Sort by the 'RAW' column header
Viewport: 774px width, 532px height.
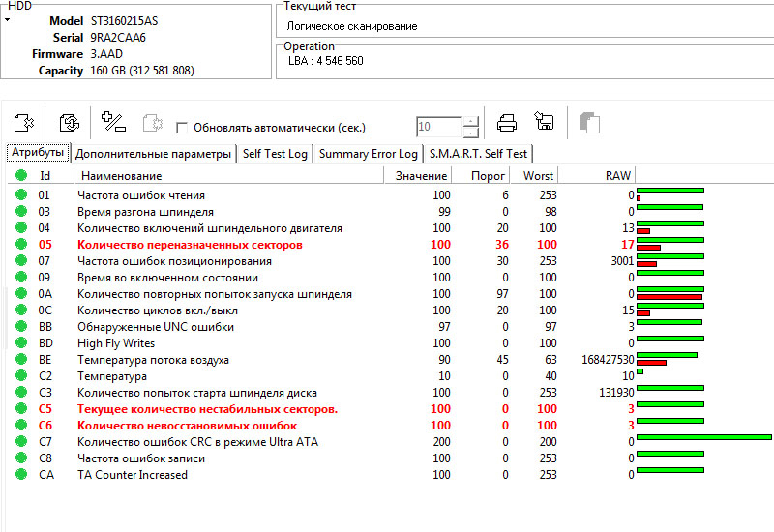tap(597, 176)
